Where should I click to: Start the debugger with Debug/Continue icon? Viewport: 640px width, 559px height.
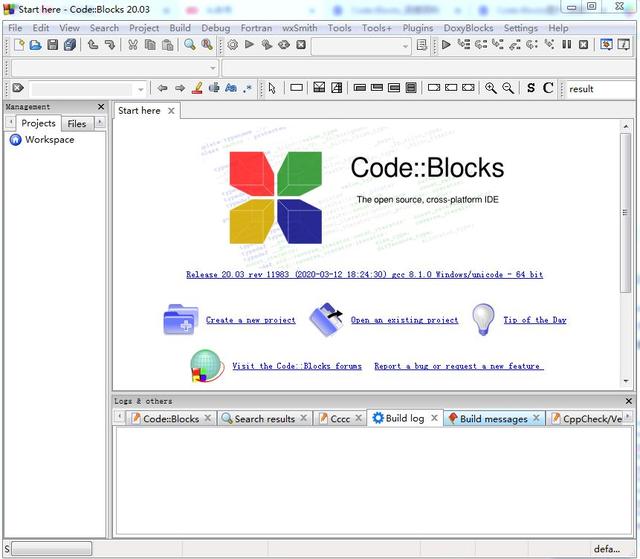tap(446, 44)
